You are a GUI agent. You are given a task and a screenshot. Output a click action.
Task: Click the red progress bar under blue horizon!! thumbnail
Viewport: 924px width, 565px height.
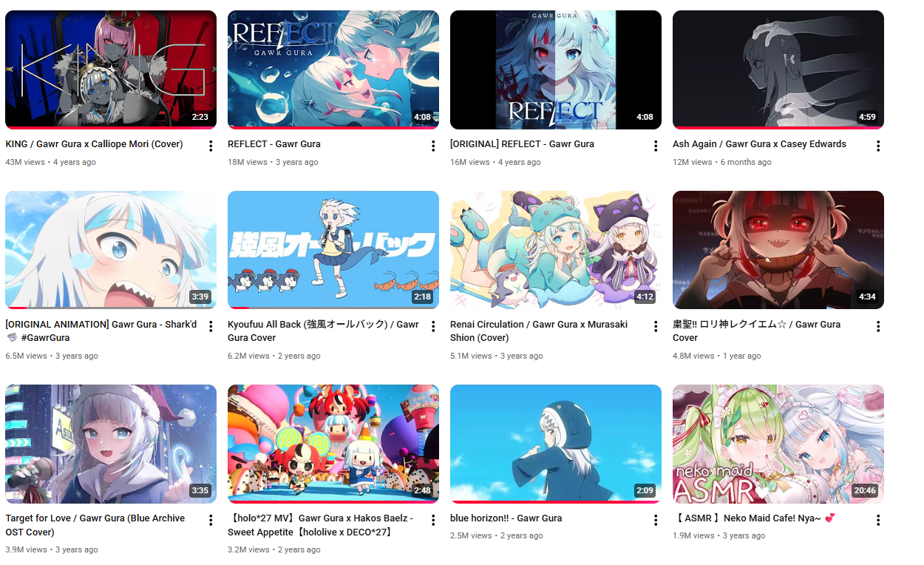pos(556,502)
